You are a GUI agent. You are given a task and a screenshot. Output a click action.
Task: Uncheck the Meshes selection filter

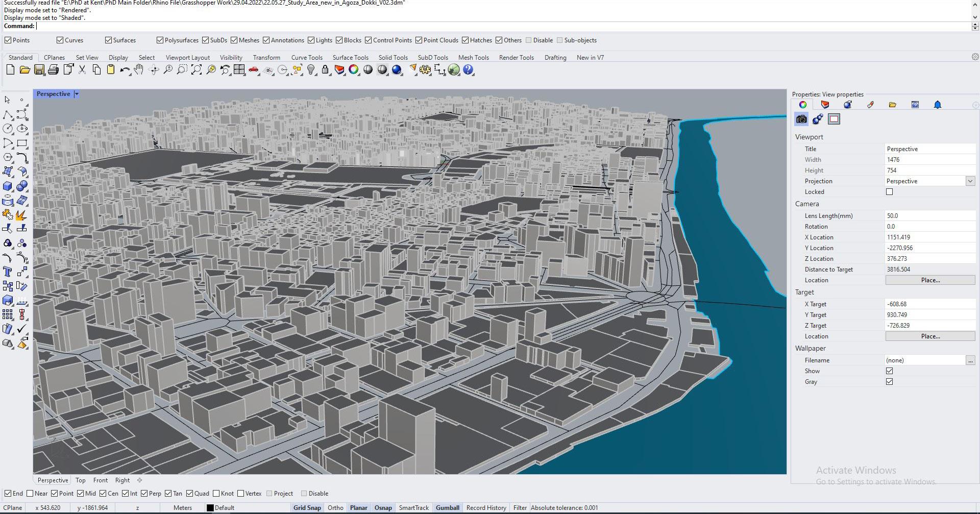(234, 40)
